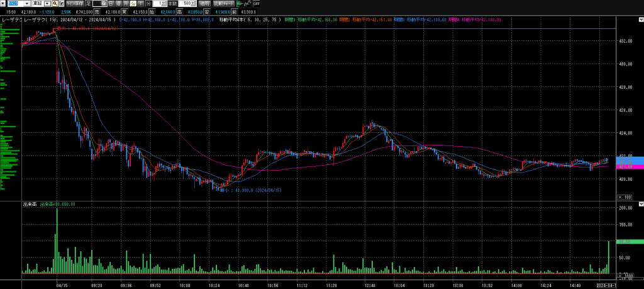This screenshot has height=289, width=644.
Task: Click the edit checkmark icon beside search
Action: [61, 4]
